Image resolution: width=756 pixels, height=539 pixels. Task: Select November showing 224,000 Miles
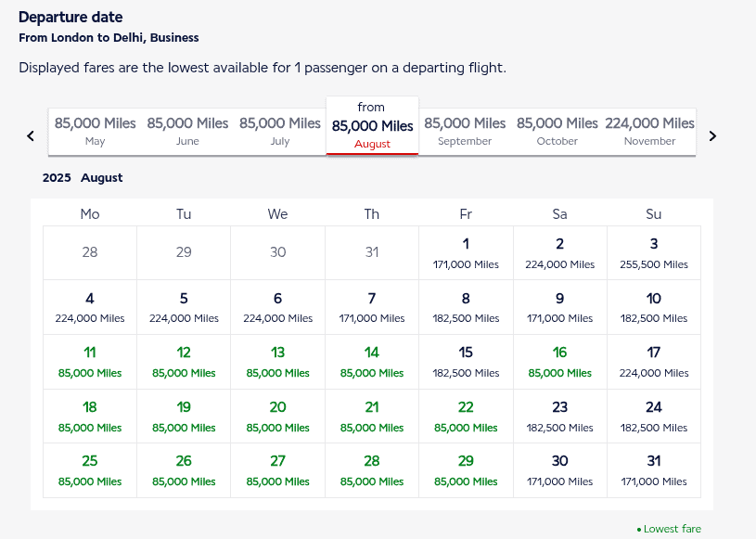point(648,131)
